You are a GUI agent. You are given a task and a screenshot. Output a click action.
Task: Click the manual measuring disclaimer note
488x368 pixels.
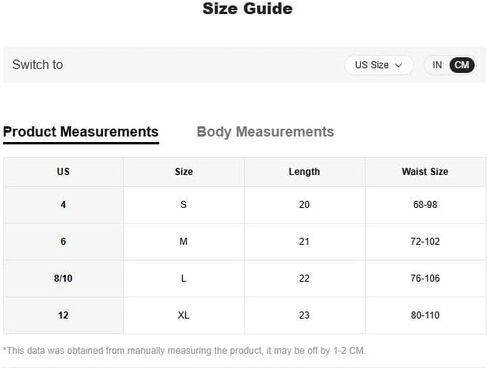pos(184,351)
